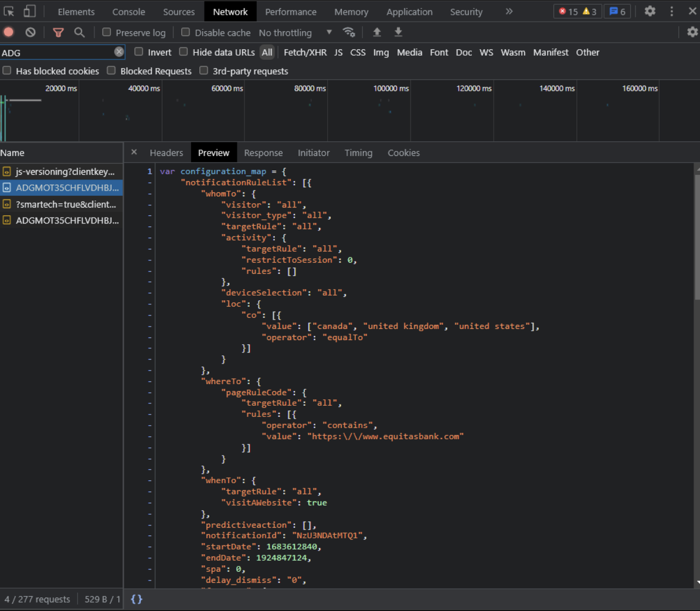Open the three-dot DevTools menu
Image resolution: width=700 pixels, height=611 pixels.
click(x=672, y=11)
